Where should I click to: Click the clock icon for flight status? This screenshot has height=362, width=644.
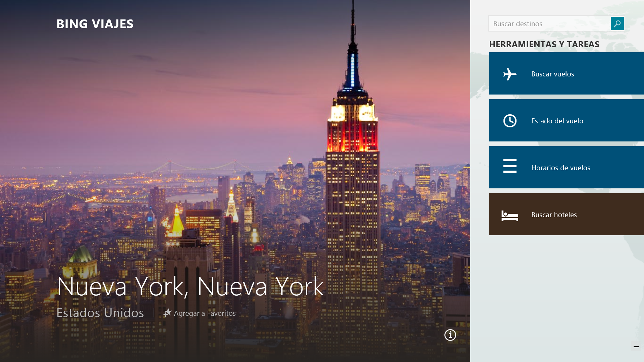[x=510, y=121]
